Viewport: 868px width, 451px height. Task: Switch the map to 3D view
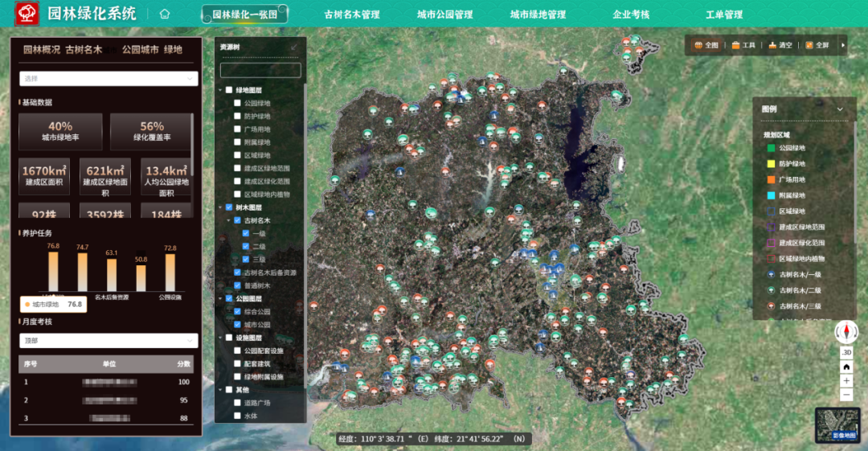[x=846, y=353]
